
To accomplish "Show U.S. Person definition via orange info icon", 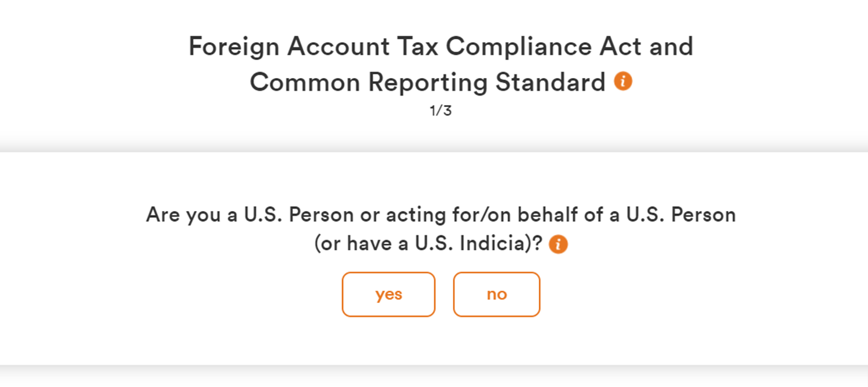I will pos(558,245).
